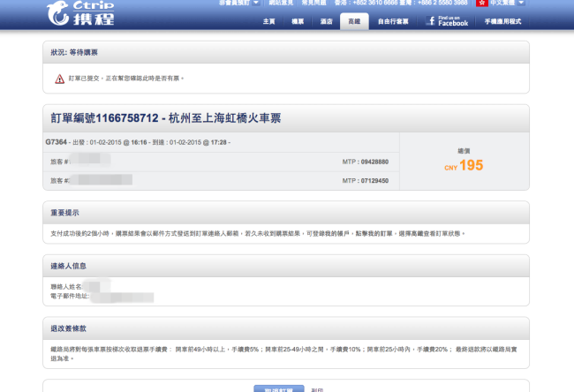Click train number G7364

pyautogui.click(x=56, y=142)
